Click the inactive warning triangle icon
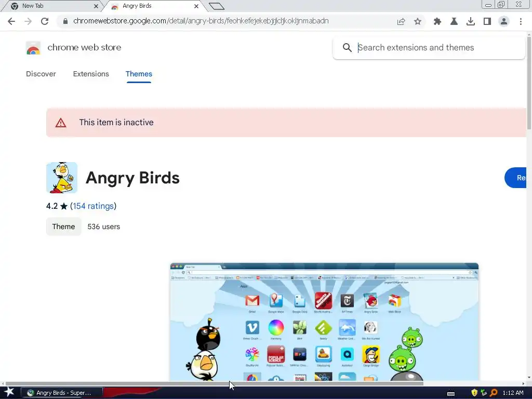 coord(61,123)
